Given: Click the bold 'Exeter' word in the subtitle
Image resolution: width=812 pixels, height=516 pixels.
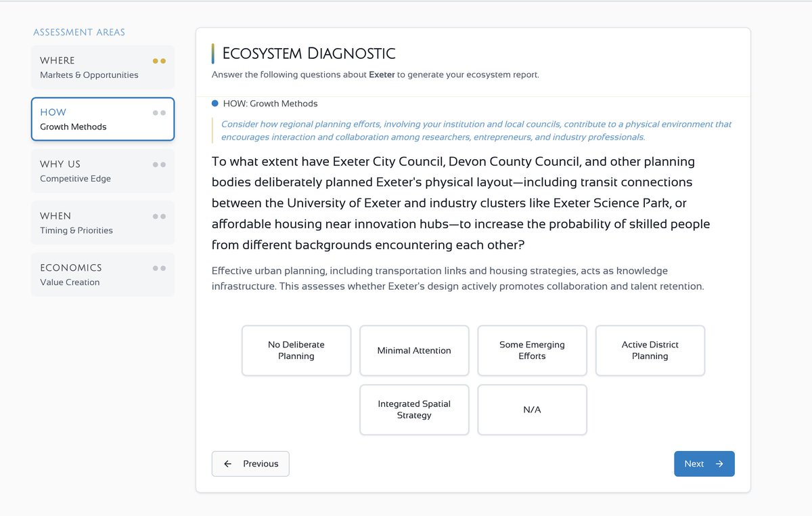Looking at the screenshot, I should [382, 74].
